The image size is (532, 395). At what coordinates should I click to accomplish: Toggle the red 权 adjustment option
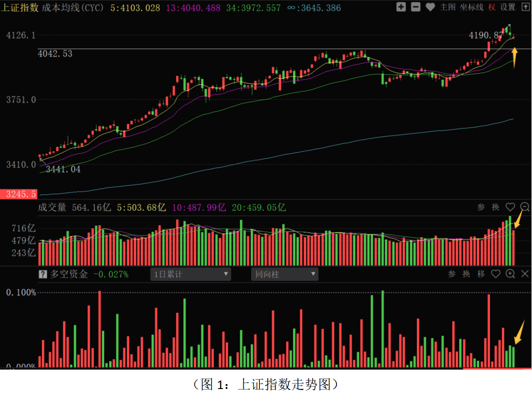tap(492, 7)
